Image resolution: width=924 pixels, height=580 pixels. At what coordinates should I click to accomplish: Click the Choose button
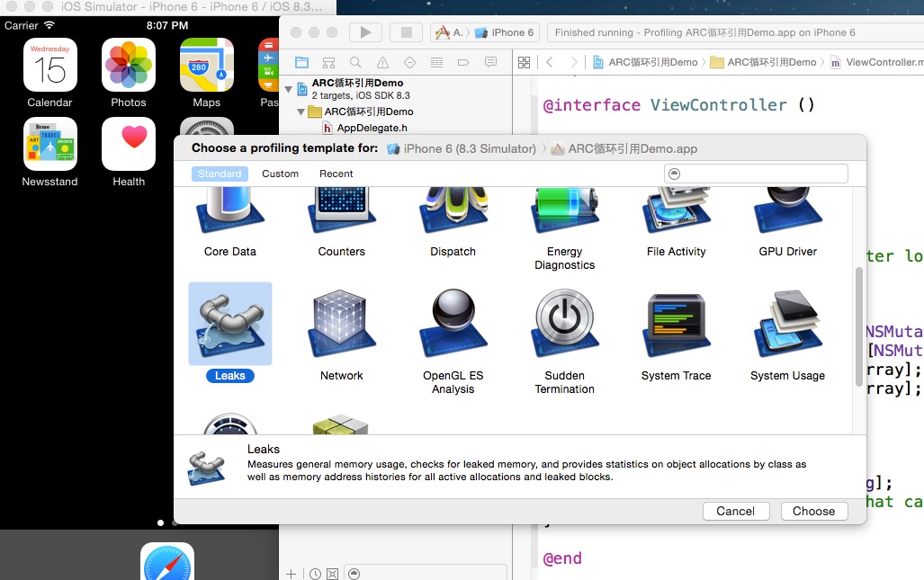click(814, 511)
